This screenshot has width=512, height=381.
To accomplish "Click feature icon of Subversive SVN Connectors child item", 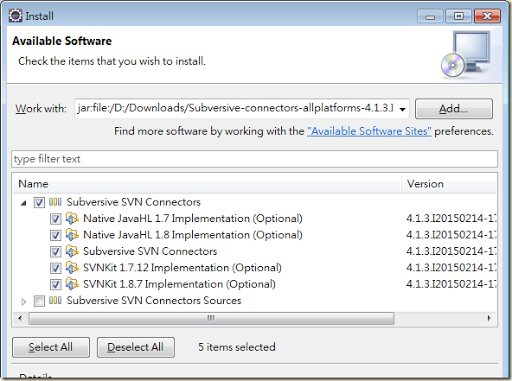I will pyautogui.click(x=72, y=251).
